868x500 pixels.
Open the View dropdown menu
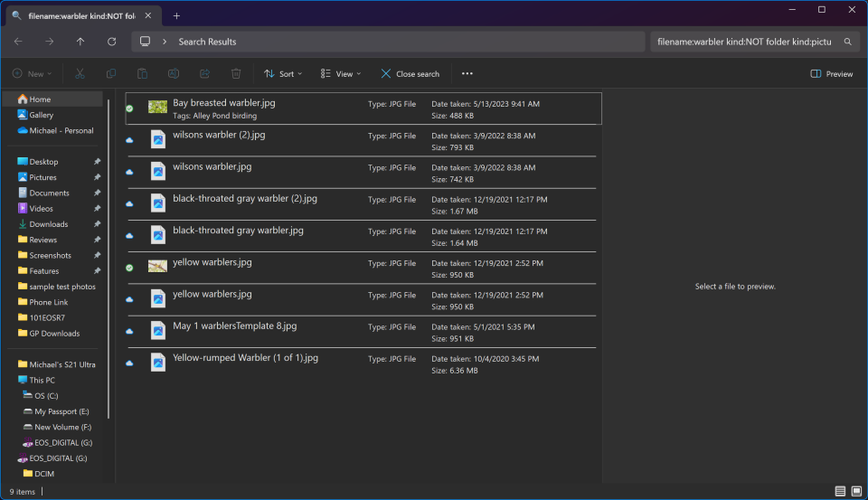(x=341, y=74)
